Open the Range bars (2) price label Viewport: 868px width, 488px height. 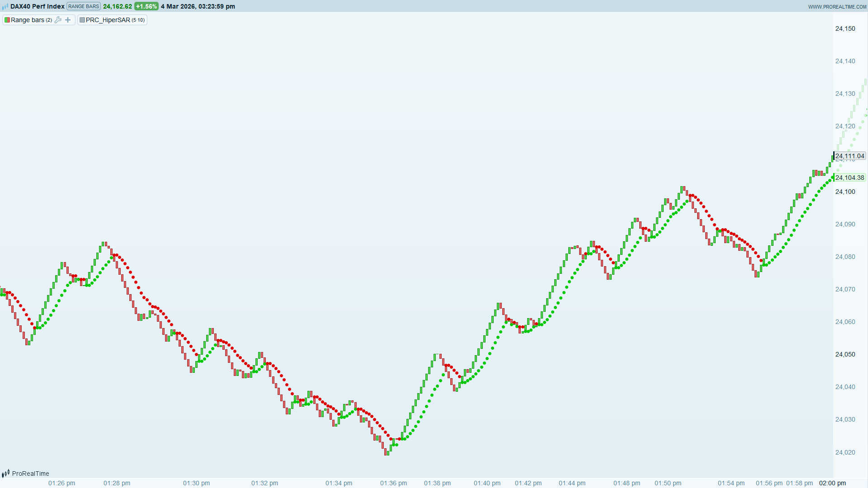[31, 20]
